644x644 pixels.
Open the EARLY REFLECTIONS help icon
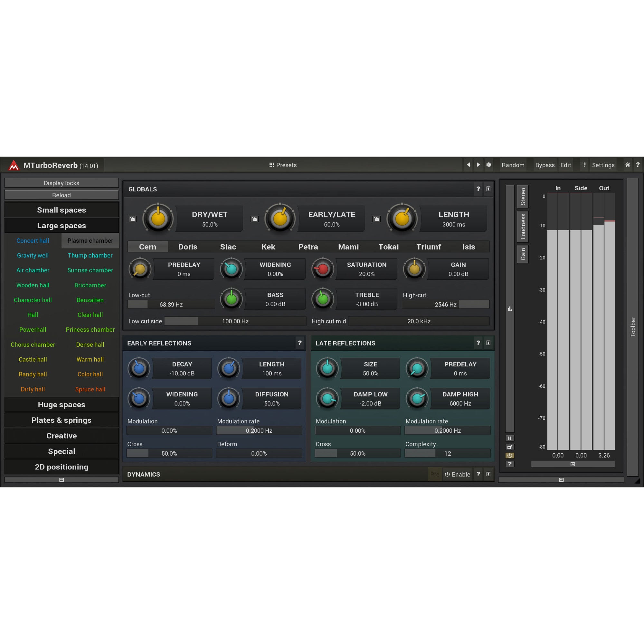pyautogui.click(x=300, y=343)
